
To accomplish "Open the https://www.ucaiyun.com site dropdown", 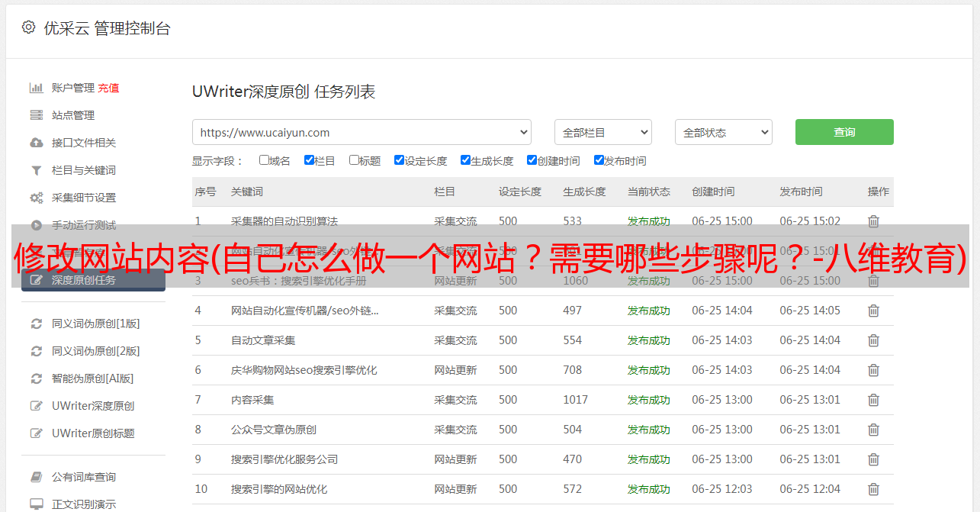I will tap(361, 132).
